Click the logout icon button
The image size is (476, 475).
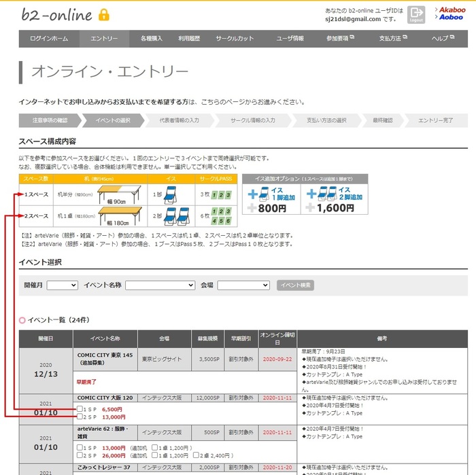(416, 15)
